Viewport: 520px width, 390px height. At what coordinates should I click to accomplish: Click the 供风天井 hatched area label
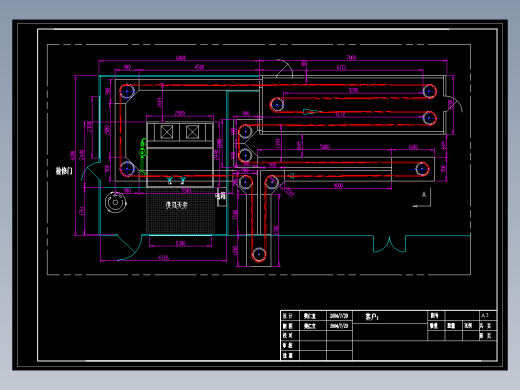coord(177,205)
